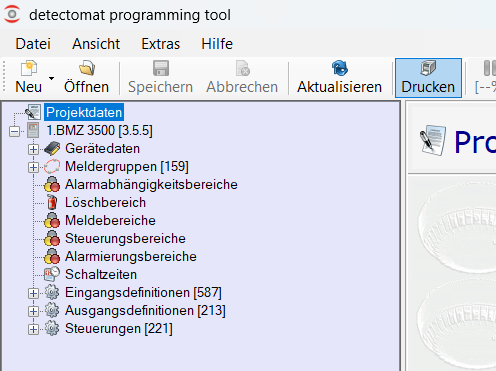Click the Speichern label in the toolbar
This screenshot has height=371, width=496.
pyautogui.click(x=161, y=87)
